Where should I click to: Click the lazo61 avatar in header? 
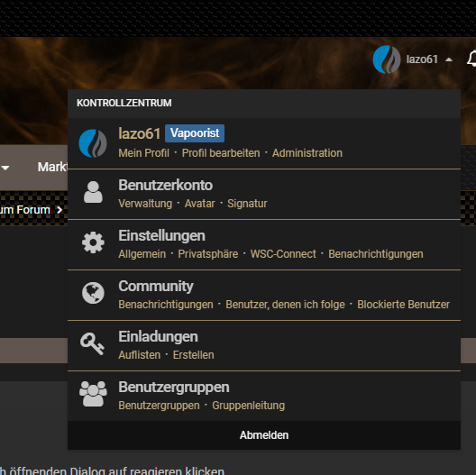click(387, 59)
